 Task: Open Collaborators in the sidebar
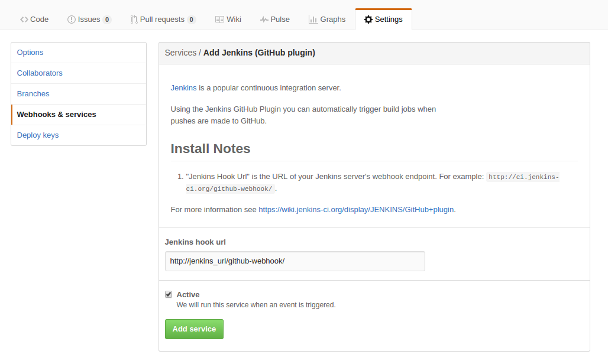[x=79, y=73]
